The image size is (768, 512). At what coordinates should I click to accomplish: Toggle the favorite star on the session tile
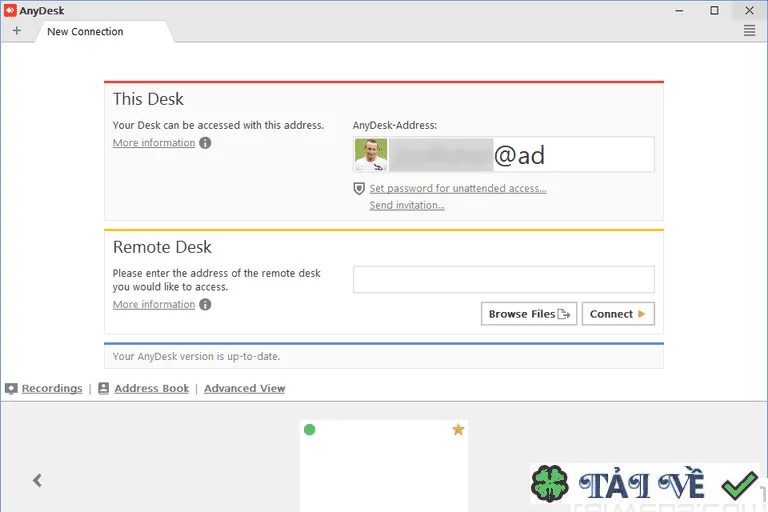click(x=458, y=430)
